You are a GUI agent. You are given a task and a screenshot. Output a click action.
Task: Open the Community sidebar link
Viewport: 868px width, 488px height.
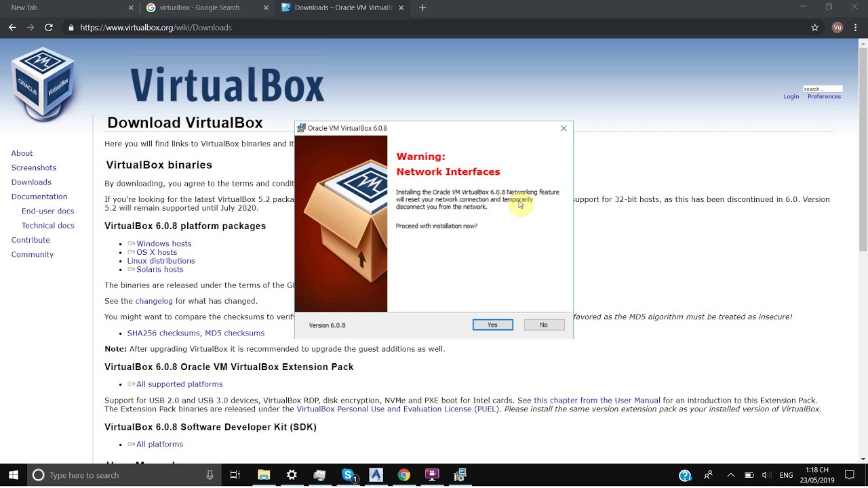33,254
